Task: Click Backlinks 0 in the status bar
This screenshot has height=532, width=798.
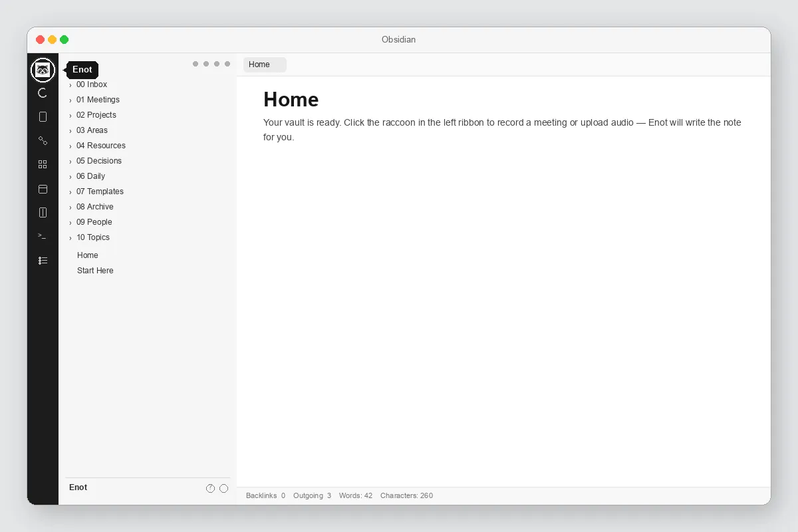Action: tap(265, 495)
